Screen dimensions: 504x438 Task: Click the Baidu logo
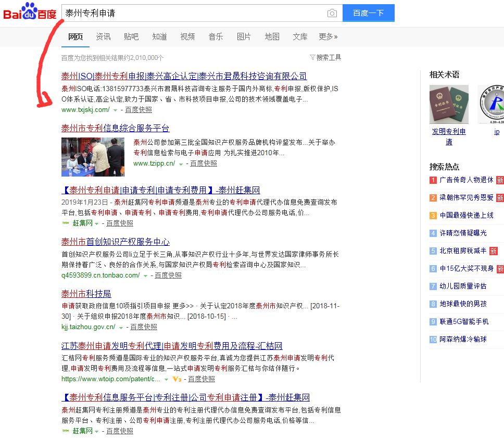[x=30, y=11]
